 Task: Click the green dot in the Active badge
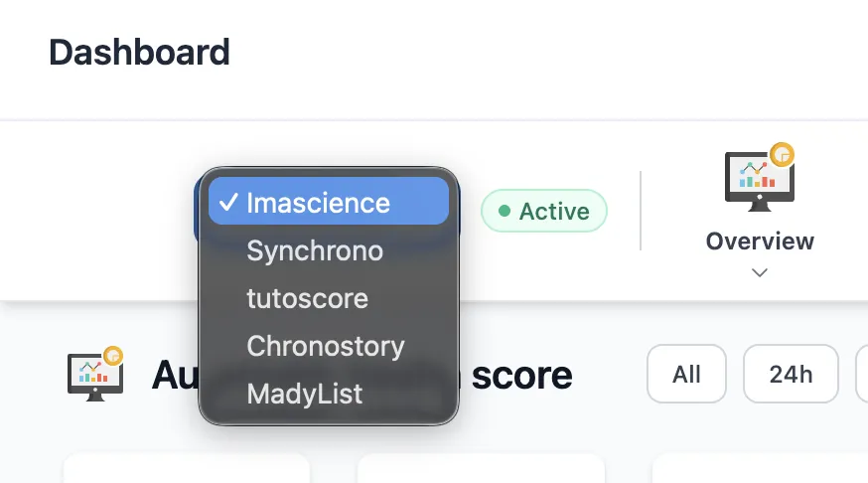point(505,211)
